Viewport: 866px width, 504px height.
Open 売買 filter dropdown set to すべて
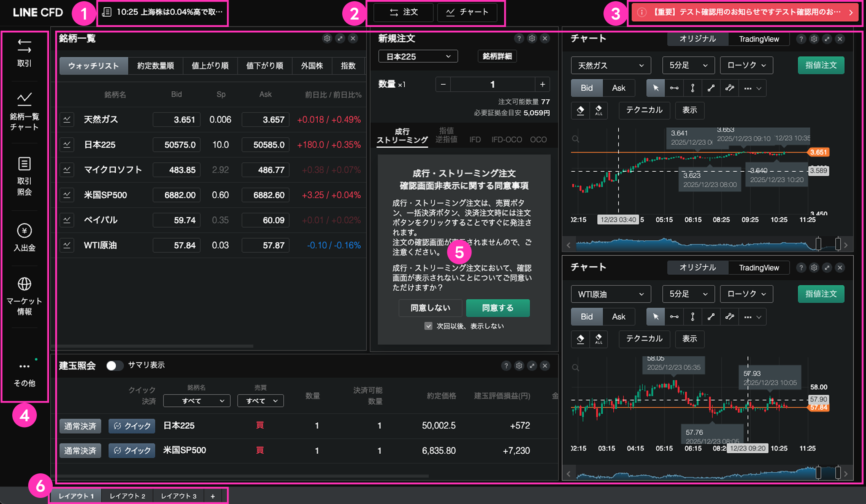pos(260,401)
